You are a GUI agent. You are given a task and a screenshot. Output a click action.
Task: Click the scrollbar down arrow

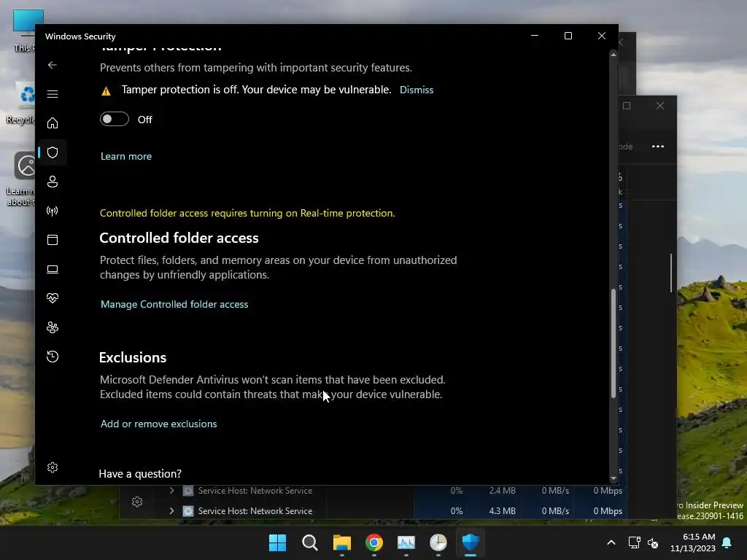pyautogui.click(x=614, y=478)
